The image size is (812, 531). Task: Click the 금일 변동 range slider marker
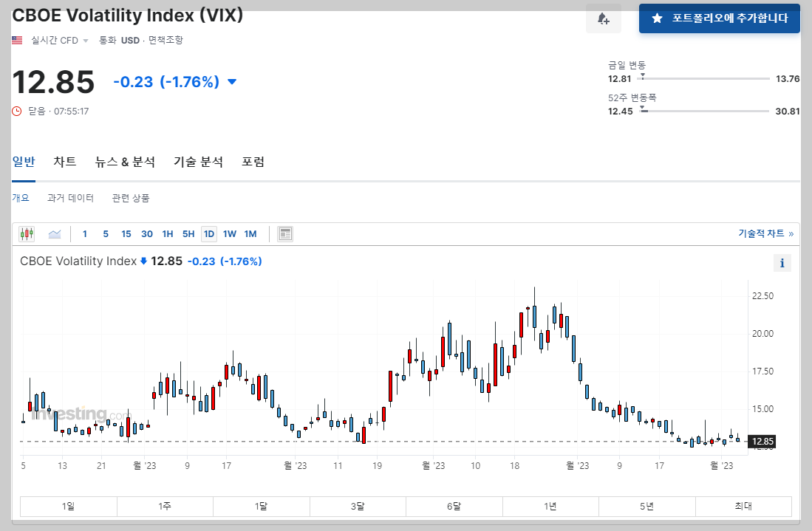point(643,76)
